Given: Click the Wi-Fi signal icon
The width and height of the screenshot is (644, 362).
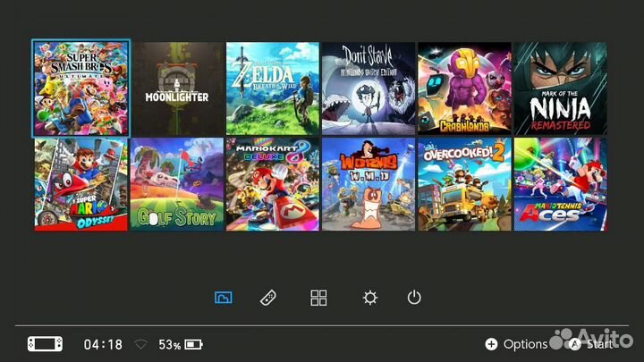Looking at the screenshot, I should [140, 344].
